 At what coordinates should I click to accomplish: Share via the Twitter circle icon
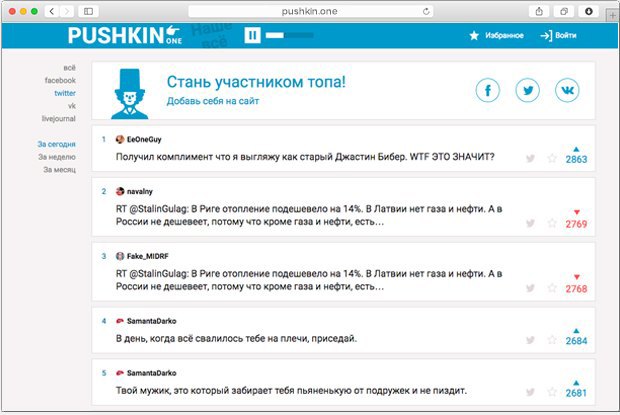pyautogui.click(x=527, y=90)
